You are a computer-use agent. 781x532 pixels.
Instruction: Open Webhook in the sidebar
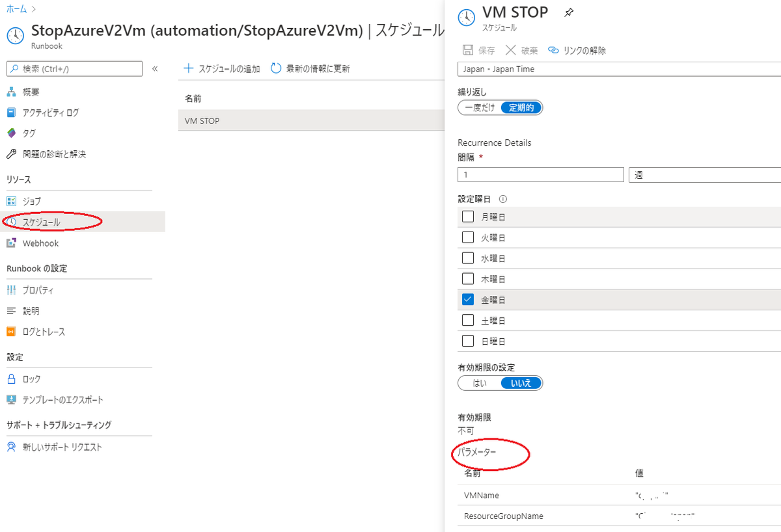(40, 243)
